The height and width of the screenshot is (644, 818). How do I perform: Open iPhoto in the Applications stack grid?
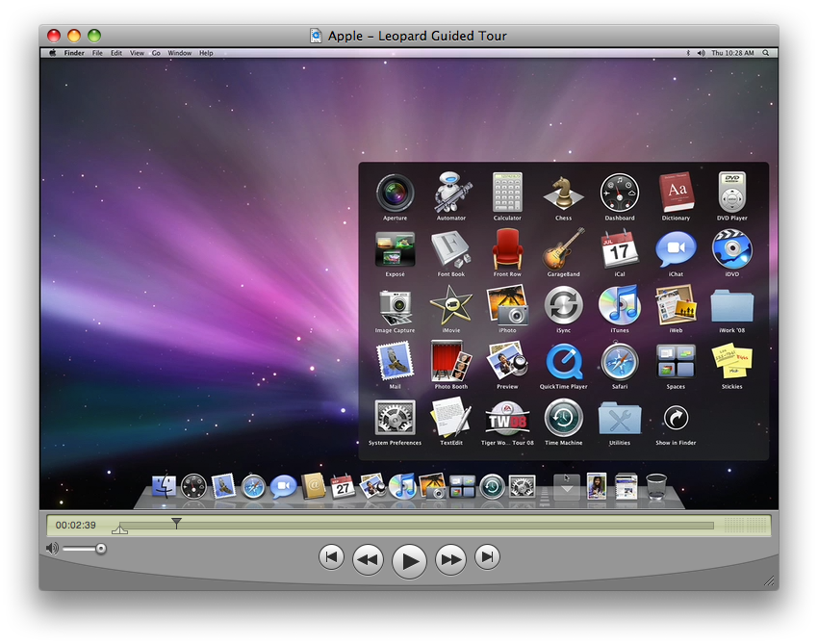coord(507,305)
